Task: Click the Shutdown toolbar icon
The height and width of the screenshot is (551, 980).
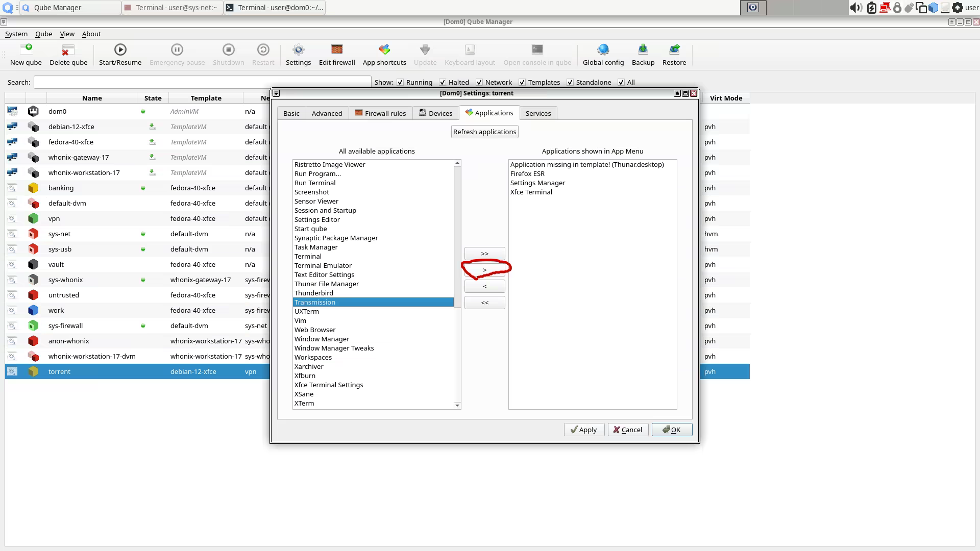Action: [x=228, y=49]
